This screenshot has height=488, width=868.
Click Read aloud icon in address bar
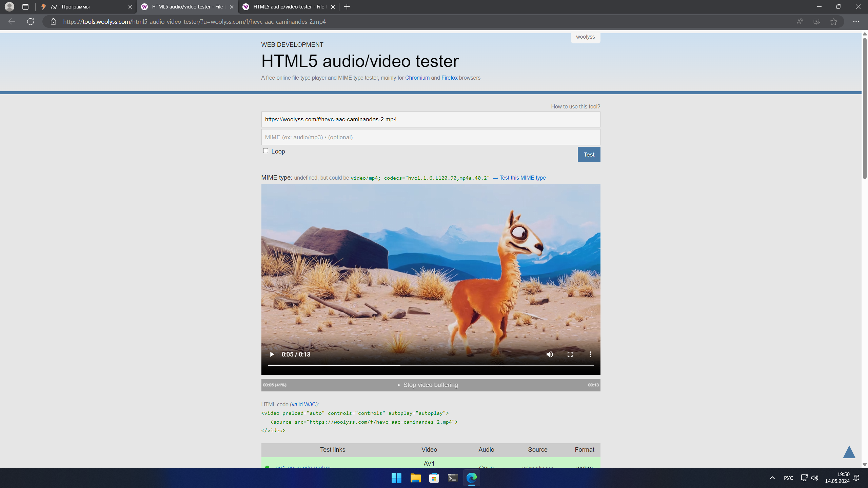coord(800,21)
